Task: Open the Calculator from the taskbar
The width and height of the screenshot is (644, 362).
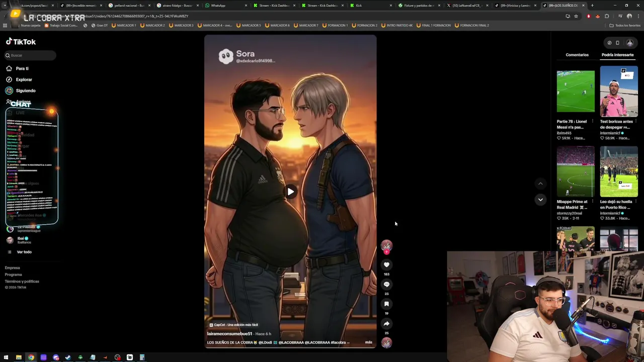Action: click(x=142, y=357)
